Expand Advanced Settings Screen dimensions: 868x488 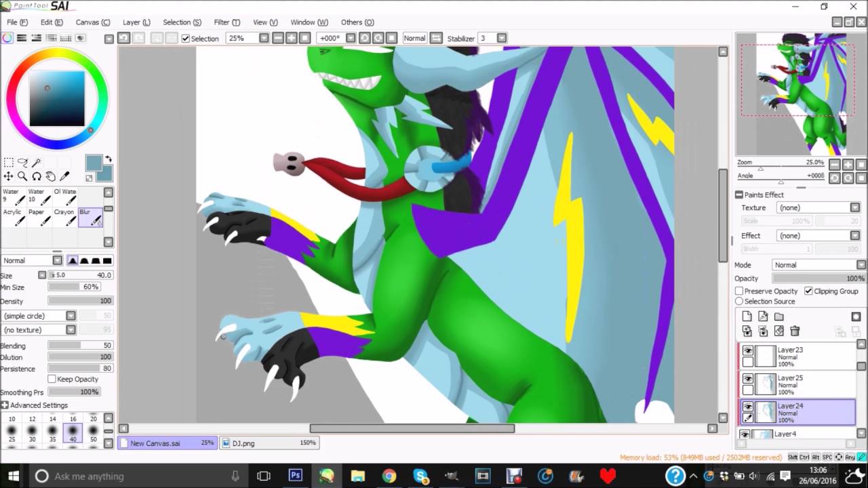pos(34,405)
